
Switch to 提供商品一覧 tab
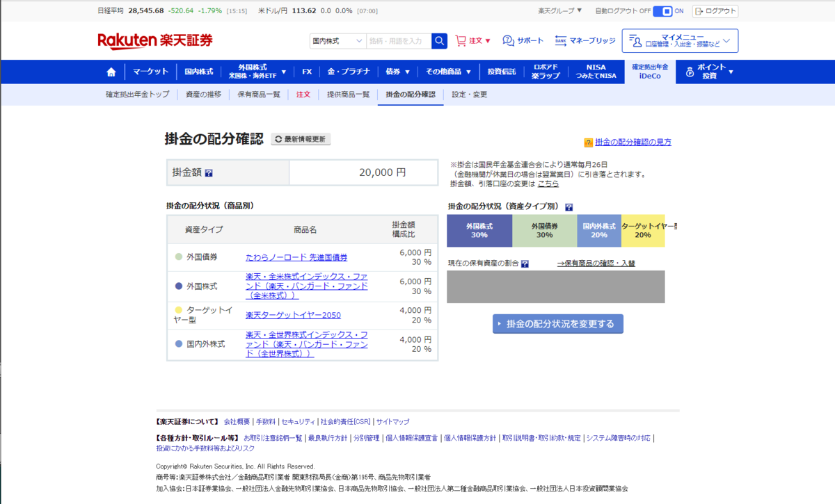point(348,94)
